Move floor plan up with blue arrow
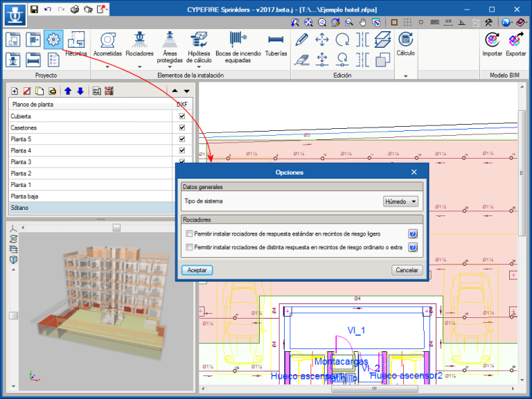The width and height of the screenshot is (532, 399). coord(68,91)
